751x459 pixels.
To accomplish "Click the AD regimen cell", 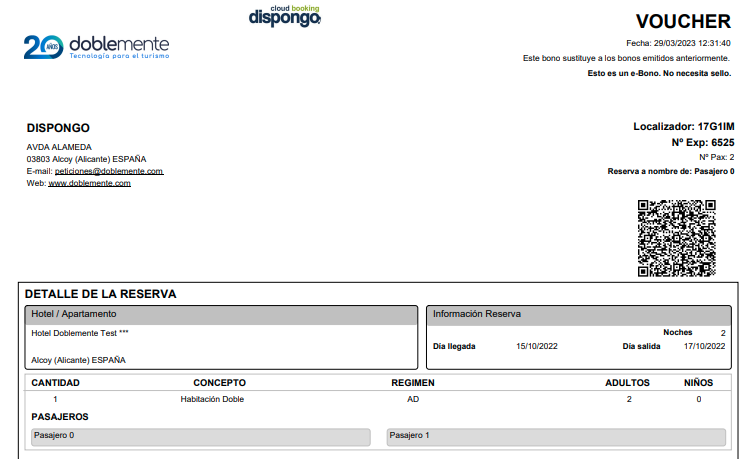I will 413,399.
